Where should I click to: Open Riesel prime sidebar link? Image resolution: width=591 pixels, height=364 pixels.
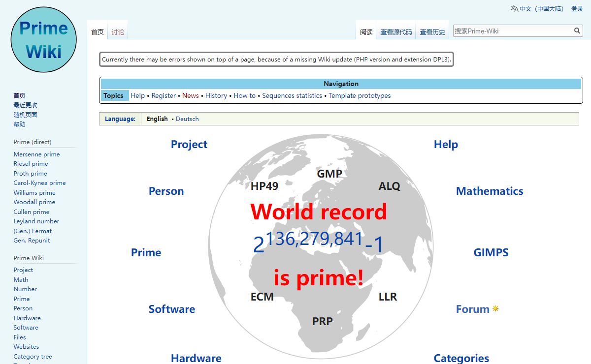click(x=31, y=164)
